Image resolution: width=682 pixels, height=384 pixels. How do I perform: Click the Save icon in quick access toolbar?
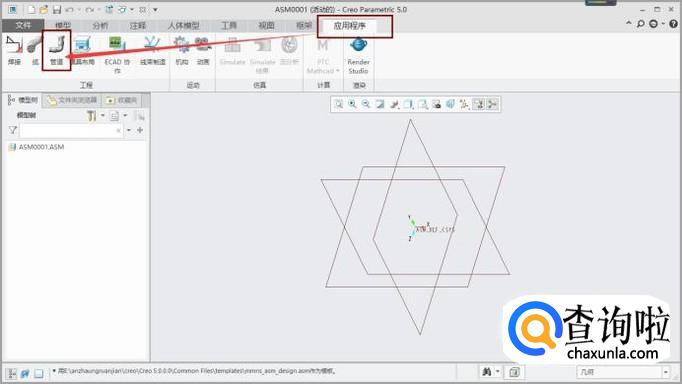coord(57,9)
